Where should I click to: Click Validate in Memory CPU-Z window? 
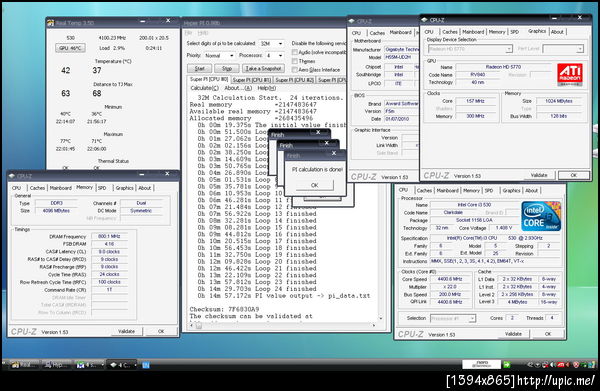point(126,331)
